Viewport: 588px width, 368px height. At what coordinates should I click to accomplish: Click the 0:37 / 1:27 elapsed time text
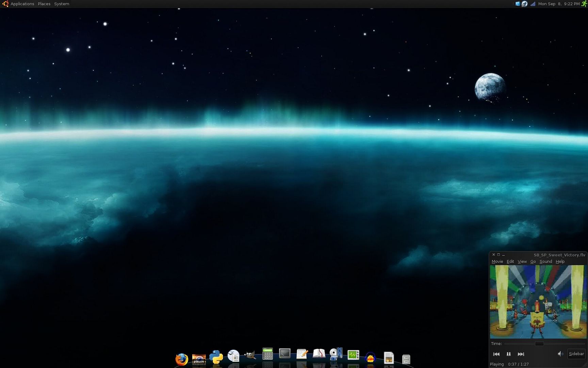(x=518, y=364)
